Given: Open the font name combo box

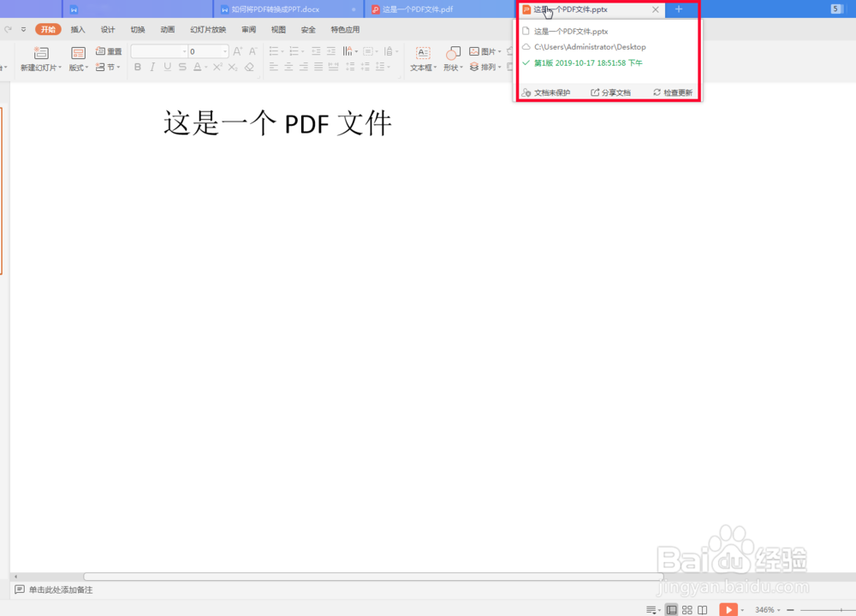Looking at the screenshot, I should click(x=159, y=51).
